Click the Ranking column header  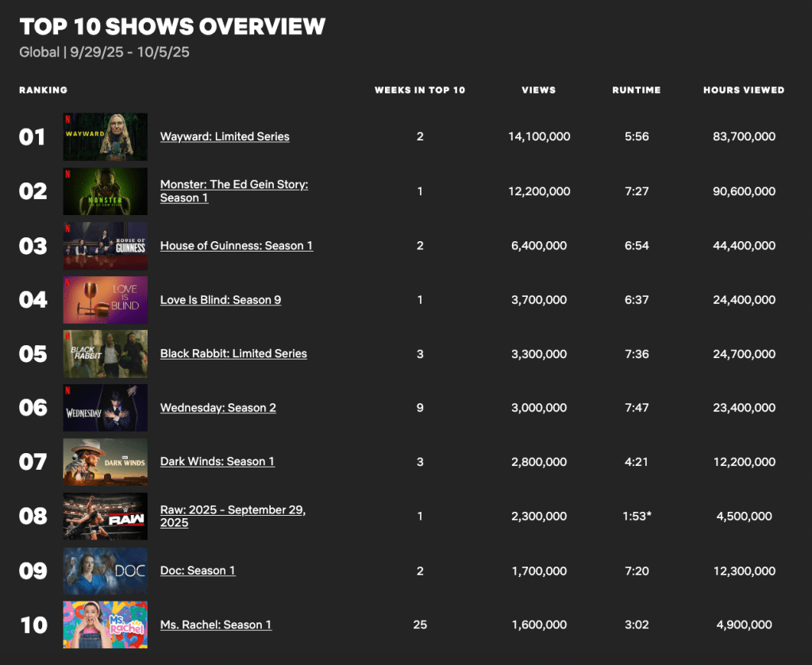pyautogui.click(x=44, y=90)
